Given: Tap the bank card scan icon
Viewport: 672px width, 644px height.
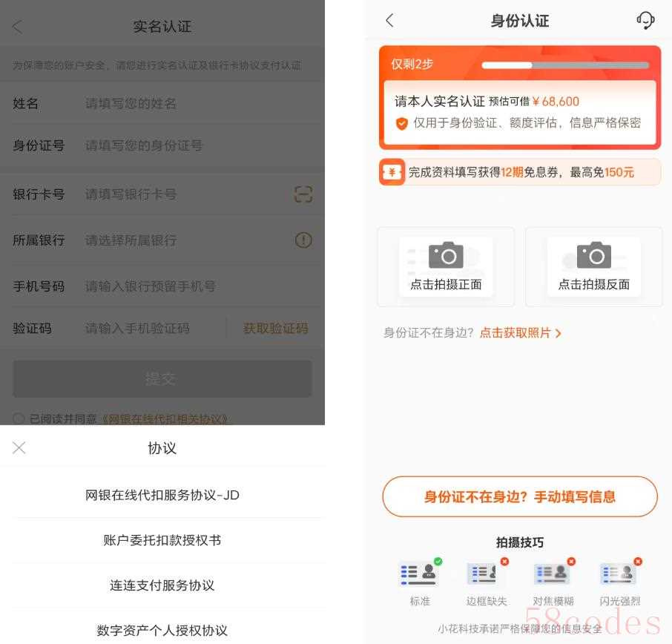Looking at the screenshot, I should coord(303,194).
